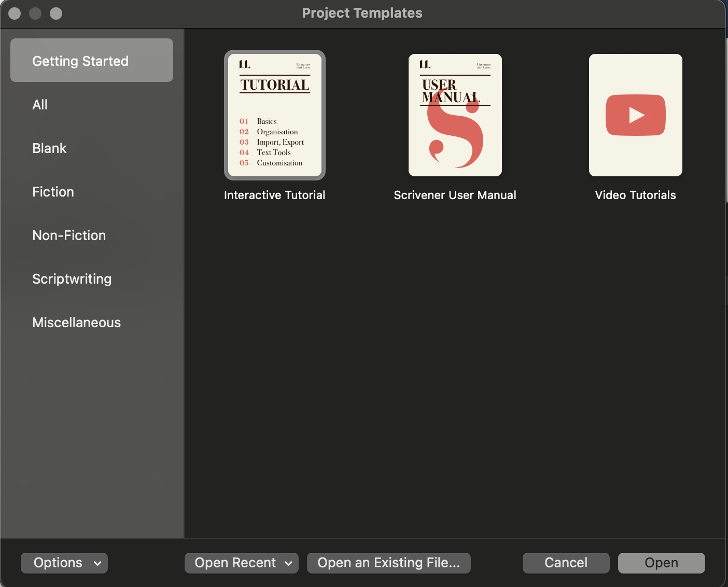The height and width of the screenshot is (587, 728).
Task: Open the Scriptwriting category
Action: tap(92, 279)
